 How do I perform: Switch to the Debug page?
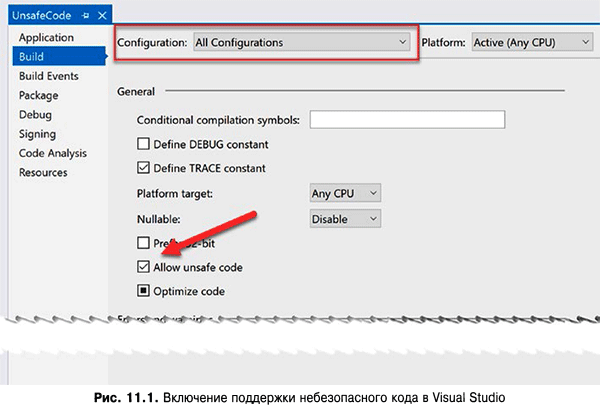pos(35,115)
